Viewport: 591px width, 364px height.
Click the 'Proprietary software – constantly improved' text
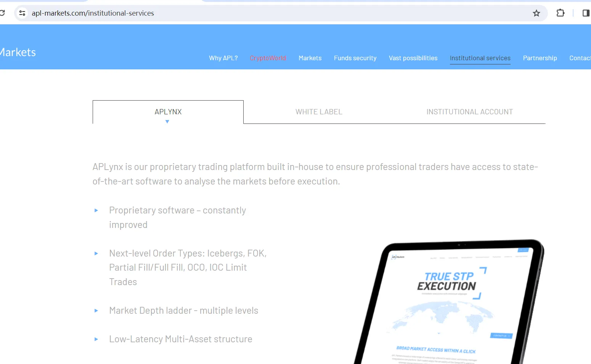point(178,218)
